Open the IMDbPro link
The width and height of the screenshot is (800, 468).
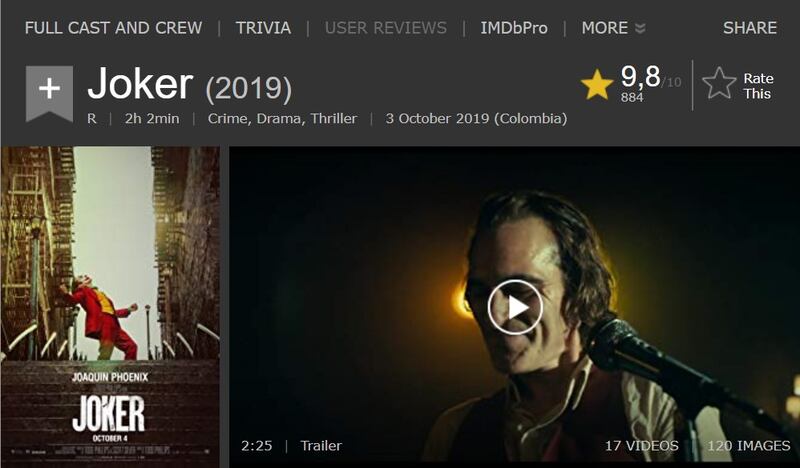514,28
